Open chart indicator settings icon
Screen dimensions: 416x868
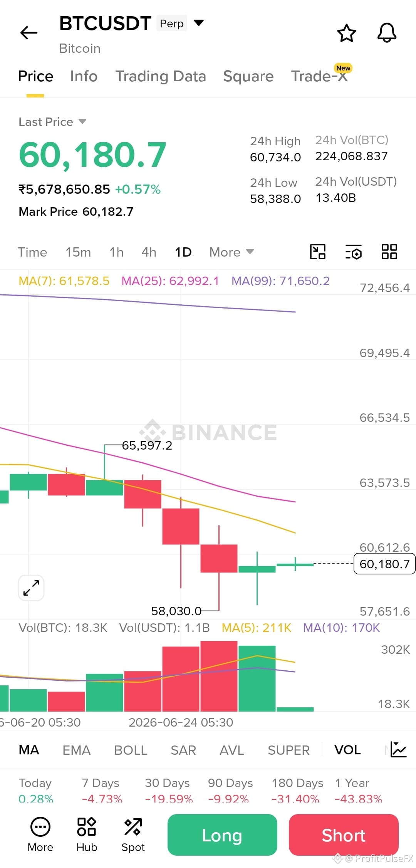point(353,252)
